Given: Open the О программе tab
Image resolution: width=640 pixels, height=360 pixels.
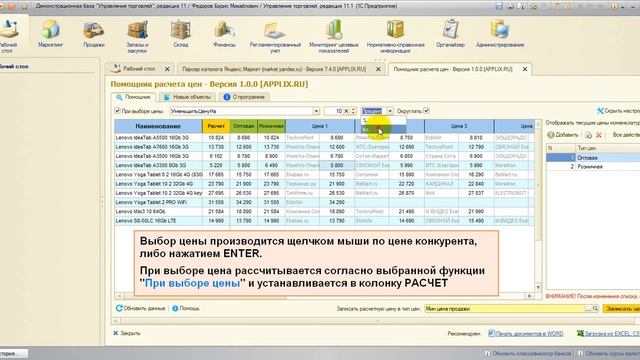Looking at the screenshot, I should (244, 97).
